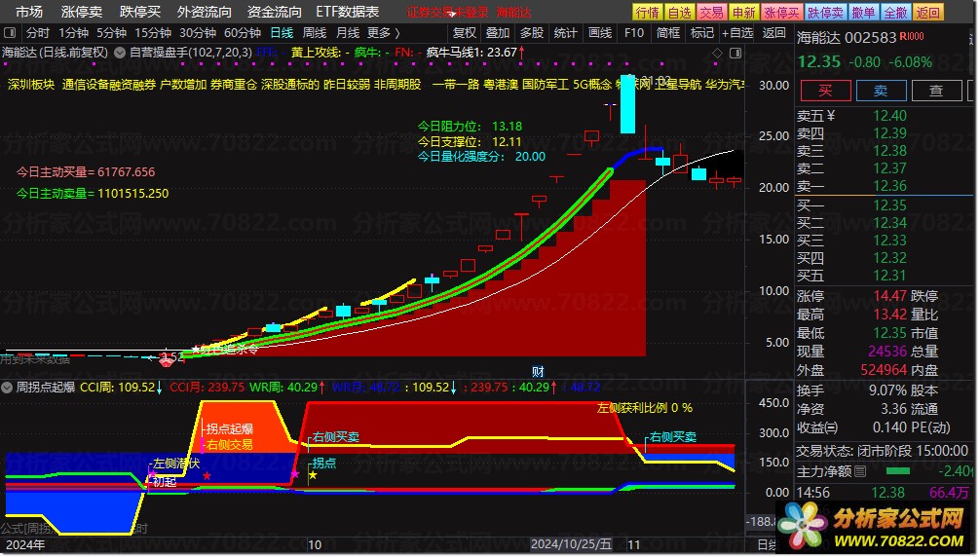Click the dropdown arrow over 证券交易未登录
Viewport: 980px width, 557px height.
point(450,14)
